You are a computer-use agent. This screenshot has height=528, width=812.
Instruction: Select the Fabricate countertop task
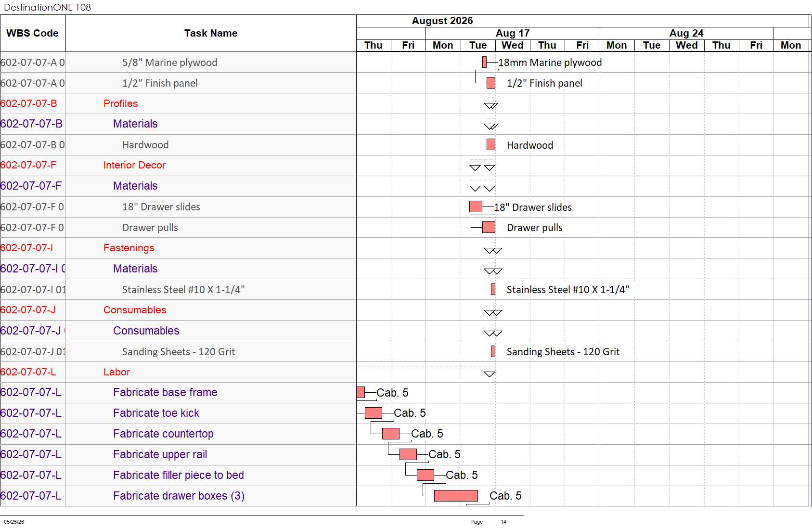pyautogui.click(x=163, y=434)
